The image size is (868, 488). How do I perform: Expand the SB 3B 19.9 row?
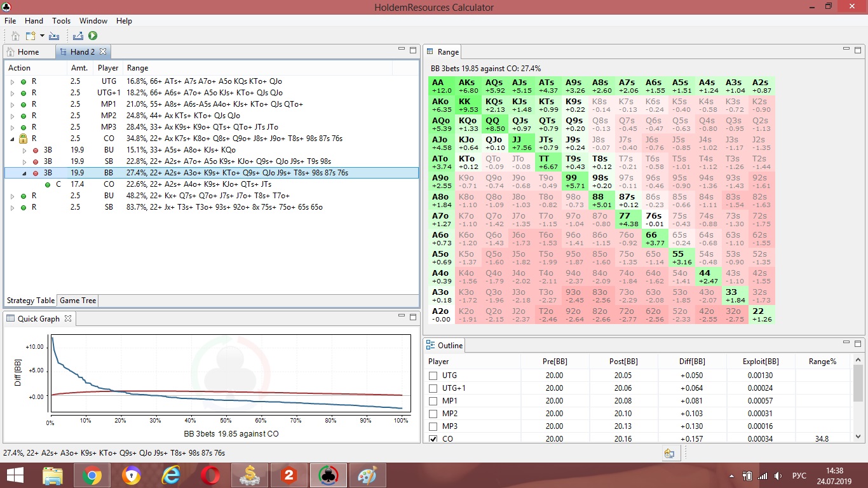(24, 161)
